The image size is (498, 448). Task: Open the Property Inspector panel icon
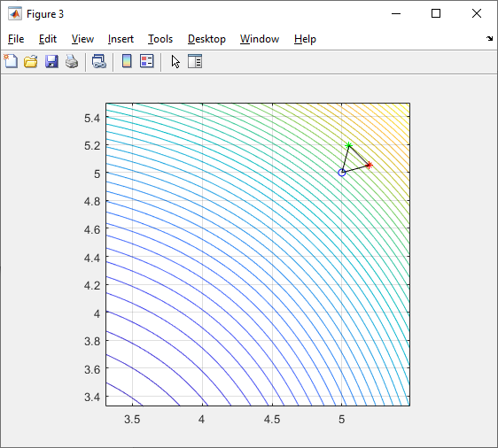pyautogui.click(x=195, y=61)
